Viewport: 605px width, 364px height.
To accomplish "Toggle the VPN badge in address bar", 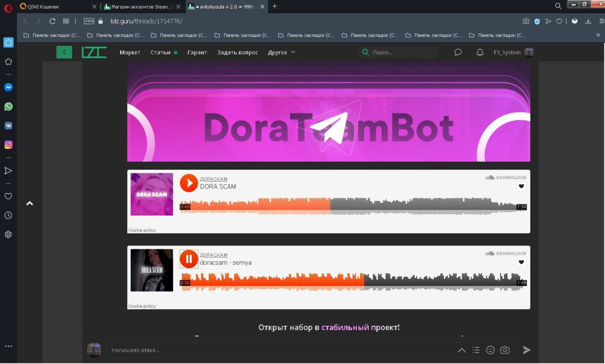I will pyautogui.click(x=89, y=21).
